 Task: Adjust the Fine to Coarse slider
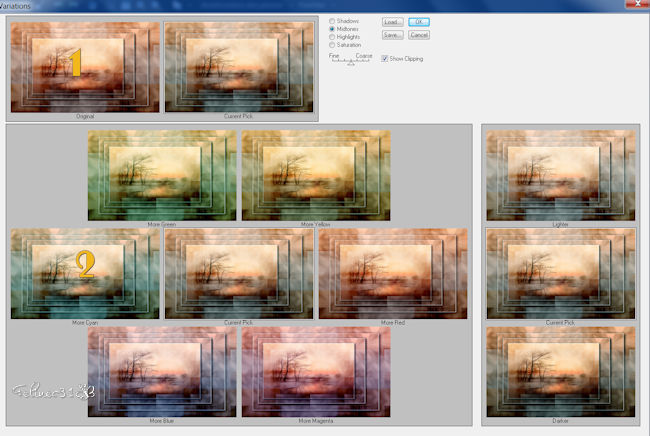[351, 62]
